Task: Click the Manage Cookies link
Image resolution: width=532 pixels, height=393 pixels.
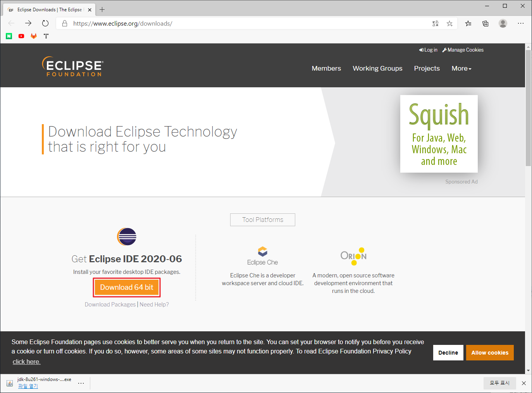Action: [463, 50]
